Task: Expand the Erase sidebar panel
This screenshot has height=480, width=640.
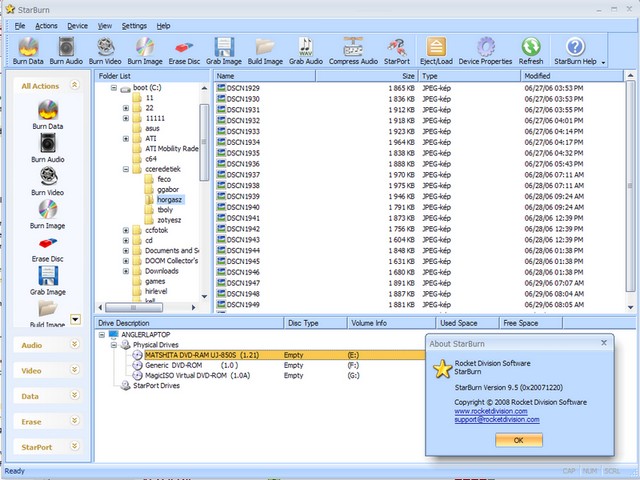Action: click(74, 420)
